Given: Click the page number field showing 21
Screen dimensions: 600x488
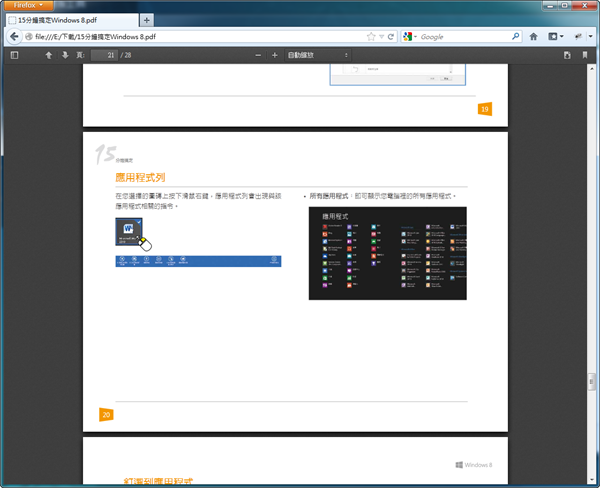Looking at the screenshot, I should point(104,55).
